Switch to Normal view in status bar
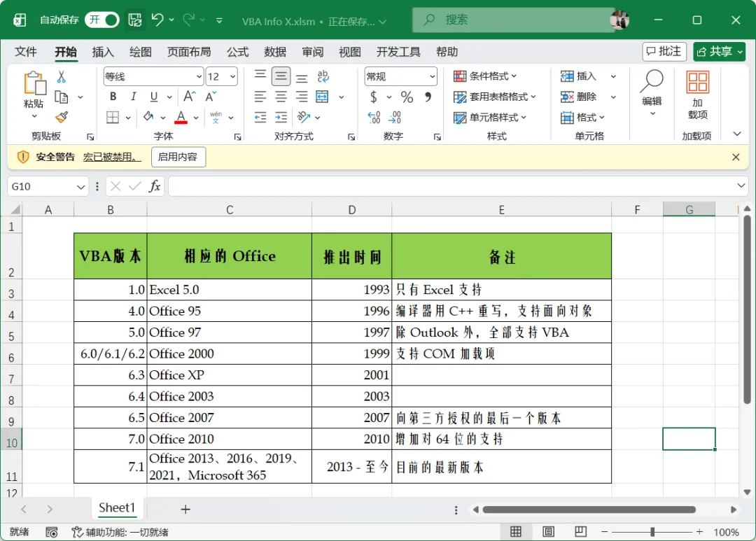Viewport: 756px width, 541px height. click(515, 531)
